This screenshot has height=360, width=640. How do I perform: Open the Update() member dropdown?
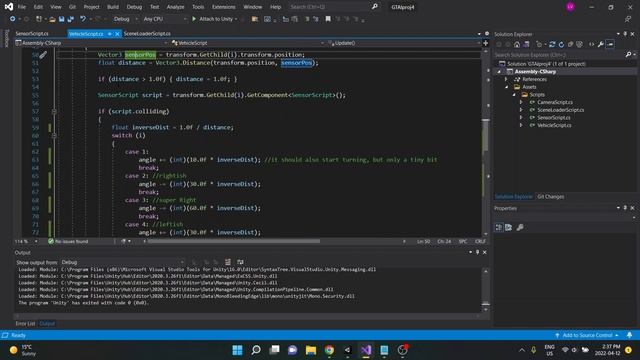pyautogui.click(x=404, y=43)
